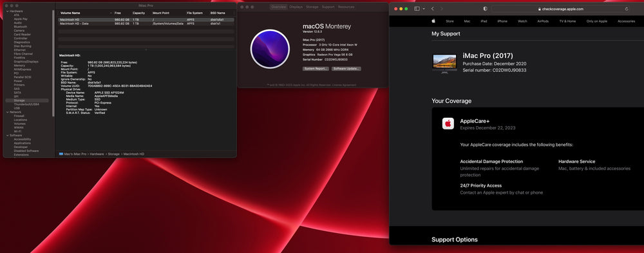This screenshot has width=644, height=253.
Task: Select Wi-Fi in Network sidebar
Action: pos(17,131)
